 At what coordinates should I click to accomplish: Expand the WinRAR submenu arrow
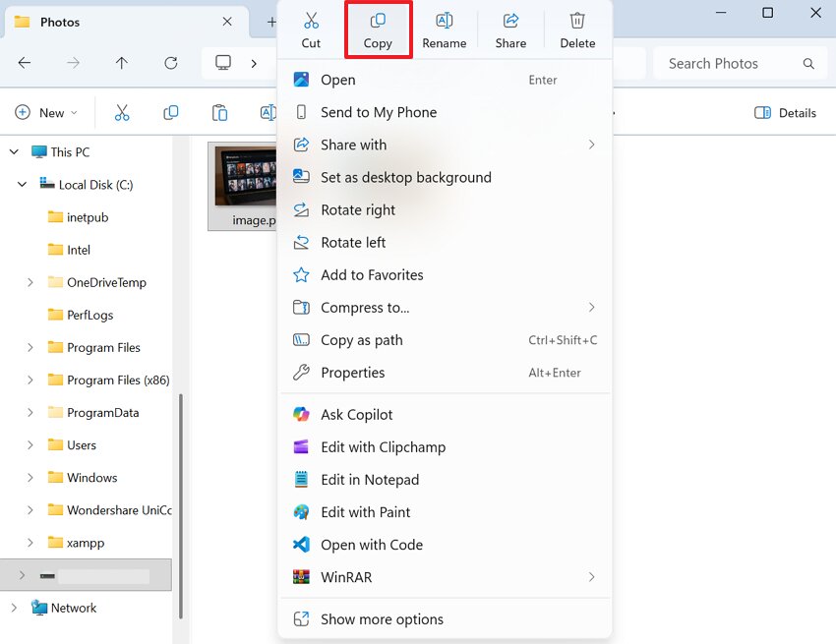[x=591, y=577]
